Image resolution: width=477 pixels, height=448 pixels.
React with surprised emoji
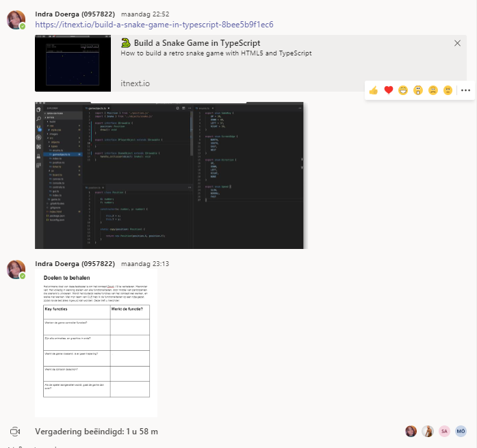point(418,90)
